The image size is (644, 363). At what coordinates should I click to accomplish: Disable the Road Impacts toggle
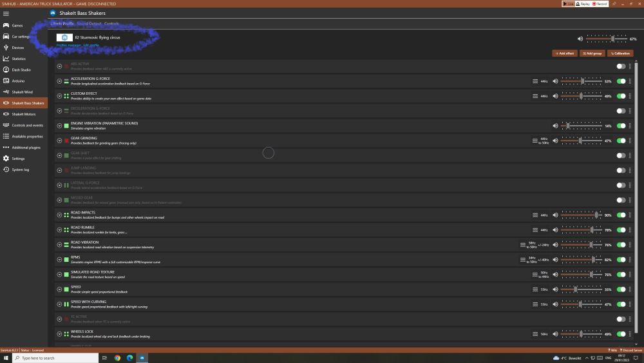pyautogui.click(x=621, y=215)
